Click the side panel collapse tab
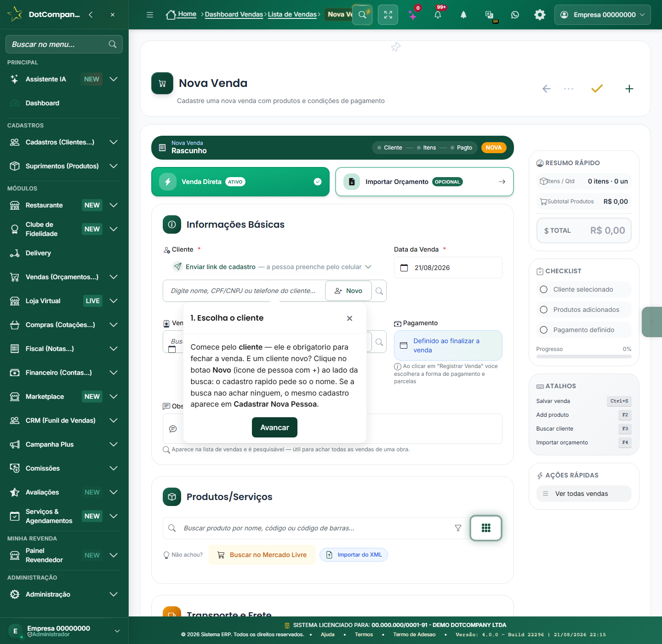The height and width of the screenshot is (644, 662). pyautogui.click(x=652, y=322)
